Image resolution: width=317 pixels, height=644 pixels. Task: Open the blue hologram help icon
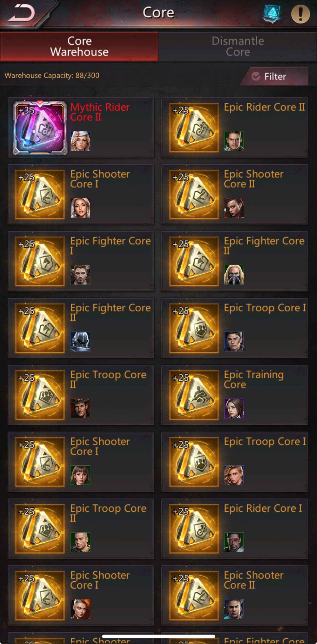(271, 14)
